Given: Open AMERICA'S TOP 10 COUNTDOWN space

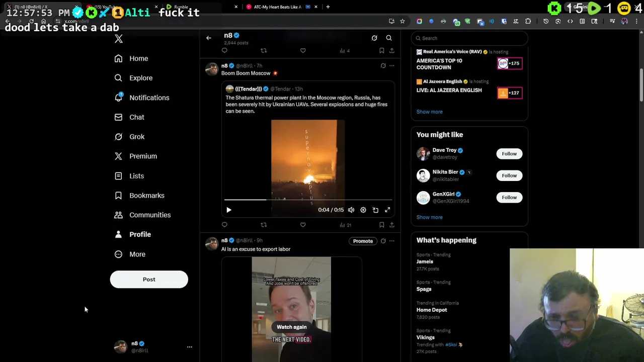Looking at the screenshot, I should click(469, 61).
